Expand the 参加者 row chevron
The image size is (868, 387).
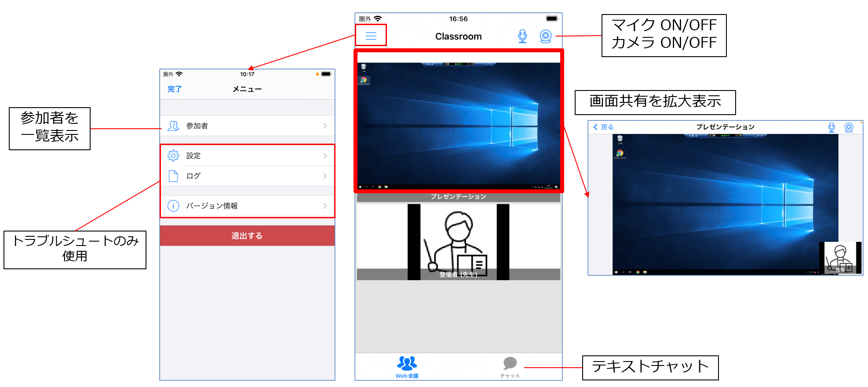click(325, 126)
